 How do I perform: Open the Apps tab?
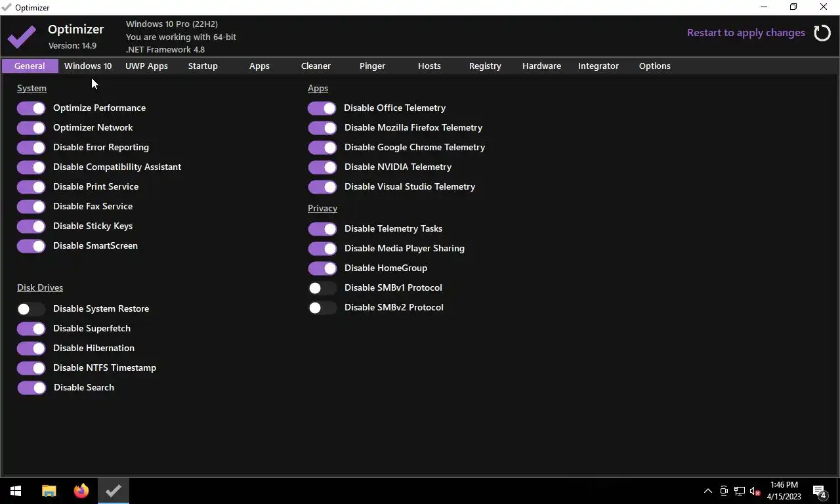[259, 66]
